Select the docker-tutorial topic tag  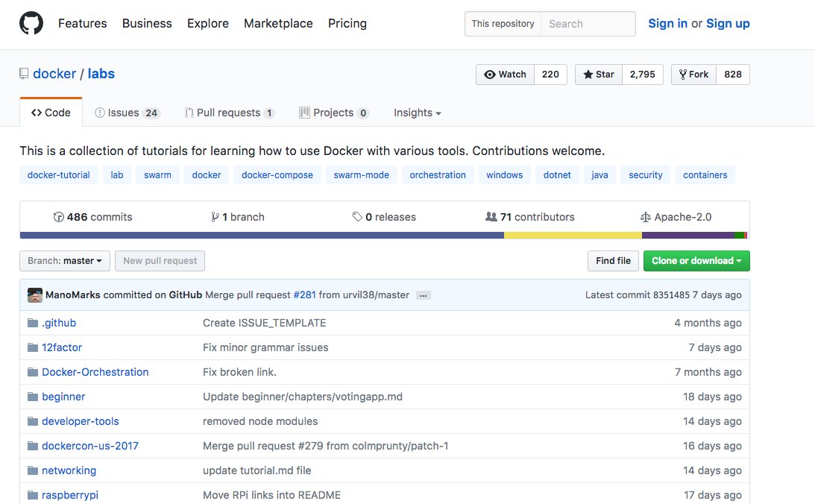click(x=59, y=175)
